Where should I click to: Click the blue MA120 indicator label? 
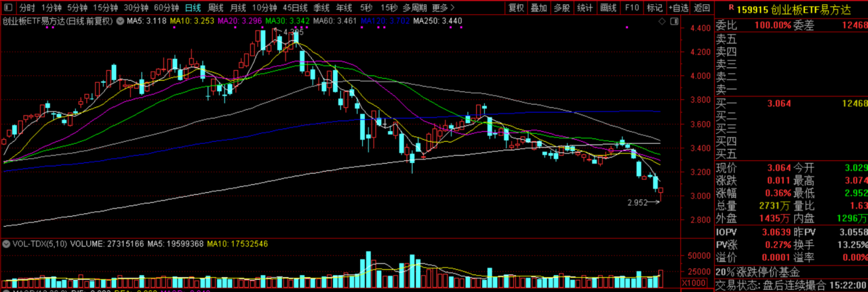(384, 21)
